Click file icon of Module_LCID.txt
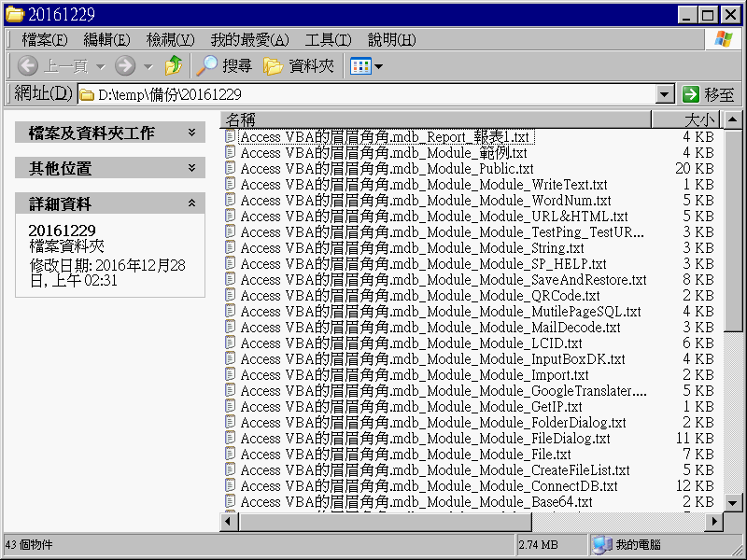This screenshot has width=747, height=560. pos(230,343)
